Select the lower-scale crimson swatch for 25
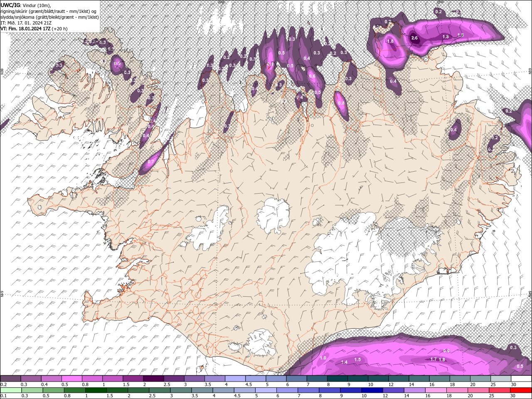Viewport: 532px width, 399px height. coord(500,390)
